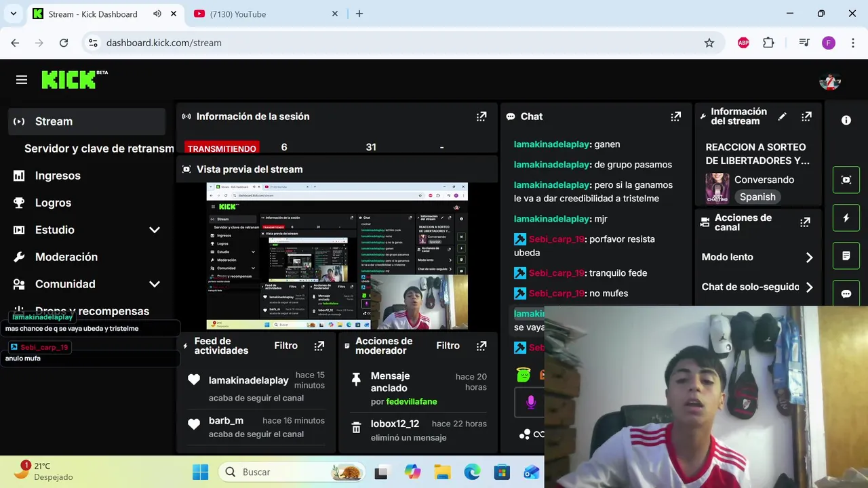Image resolution: width=868 pixels, height=488 pixels.
Task: Open File Explorer from the taskbar
Action: tap(442, 472)
